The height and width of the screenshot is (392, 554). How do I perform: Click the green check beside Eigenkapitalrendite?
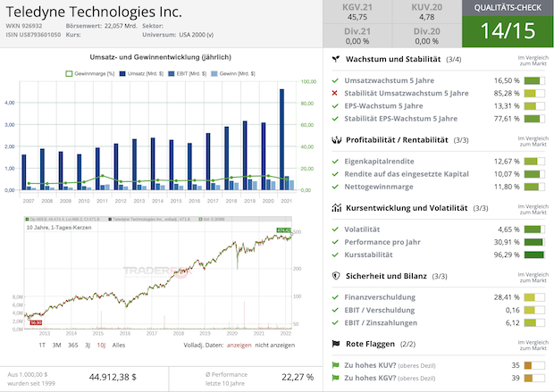coord(335,162)
